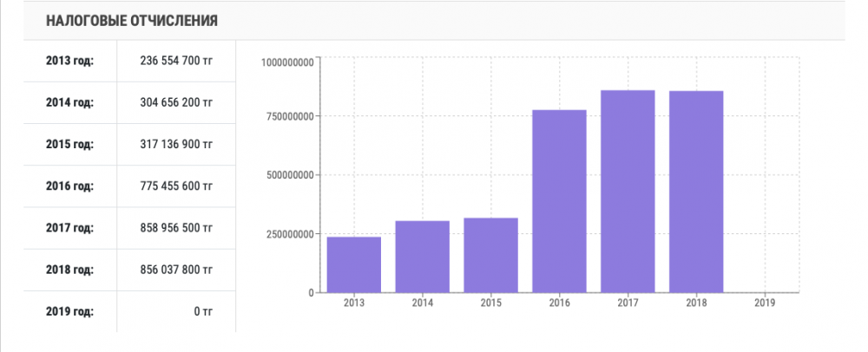Click the 2019 label on the x-axis

tap(765, 304)
